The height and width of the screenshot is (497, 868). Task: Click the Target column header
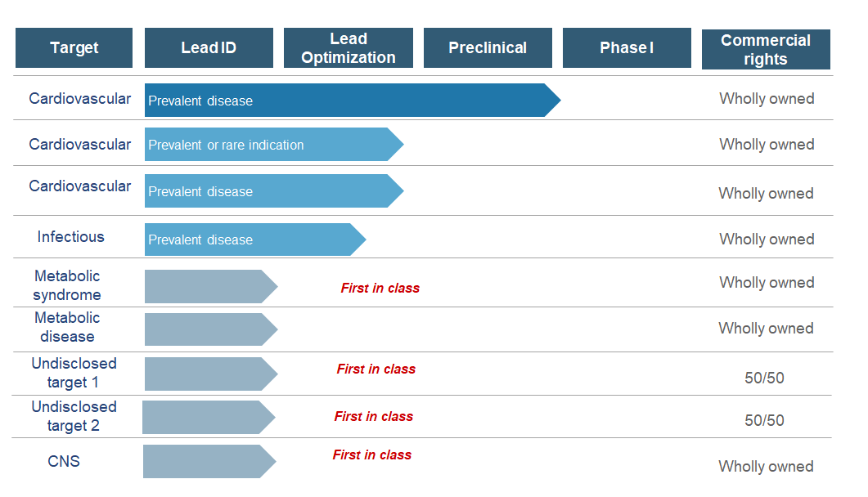coord(74,48)
